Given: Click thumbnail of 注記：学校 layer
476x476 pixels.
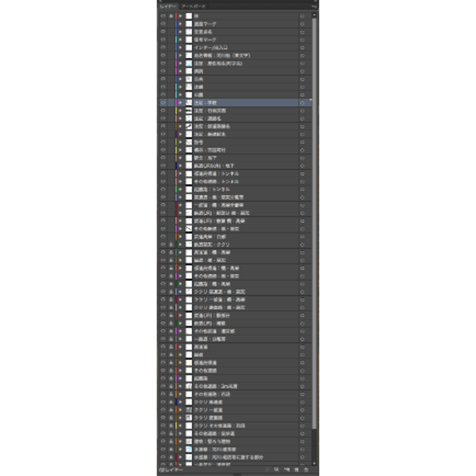Looking at the screenshot, I should [189, 102].
